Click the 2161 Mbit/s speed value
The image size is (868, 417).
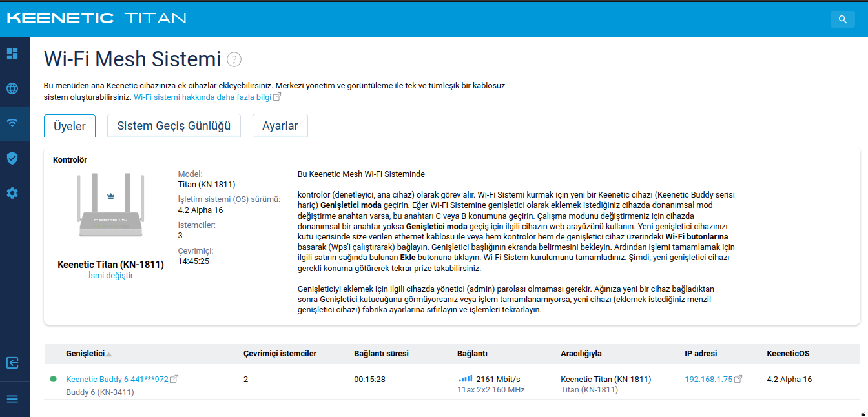click(x=498, y=379)
